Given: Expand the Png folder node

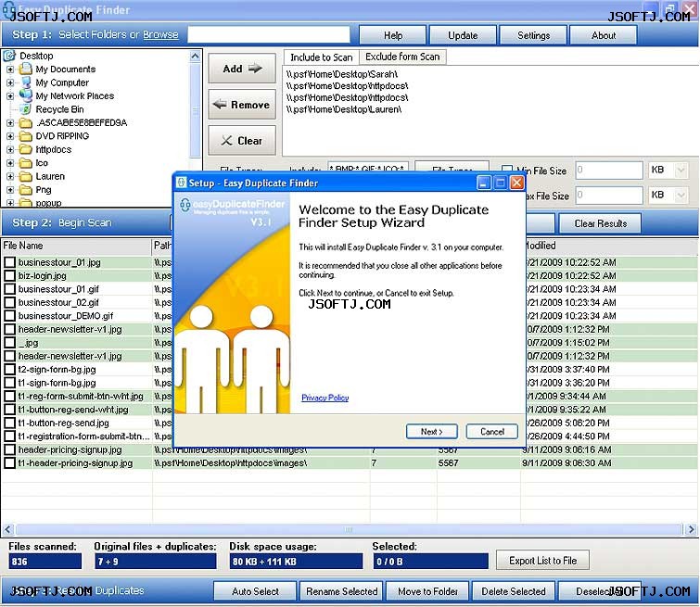Looking at the screenshot, I should tap(10, 190).
